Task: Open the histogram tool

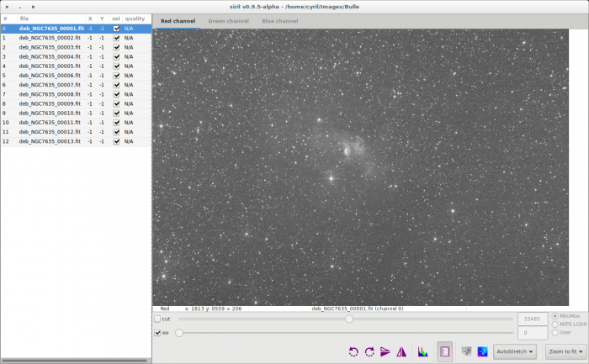Action: point(423,351)
